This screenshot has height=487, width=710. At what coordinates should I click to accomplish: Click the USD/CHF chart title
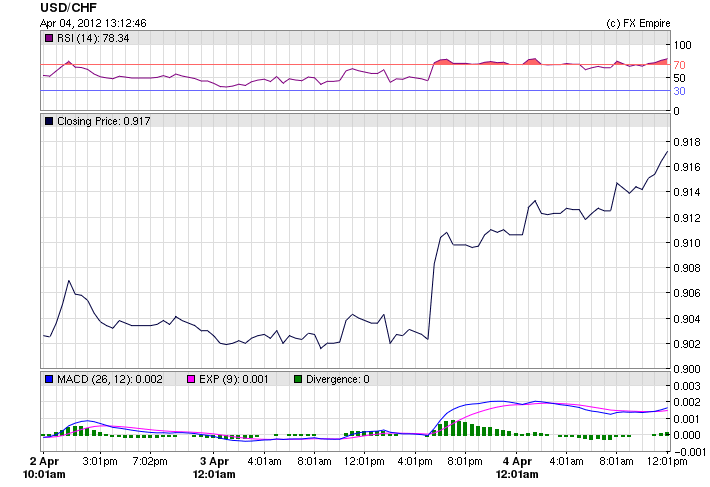click(x=68, y=8)
